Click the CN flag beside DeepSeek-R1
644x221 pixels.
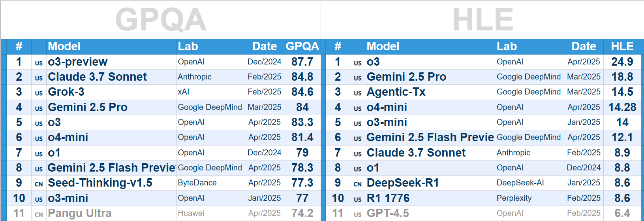click(x=358, y=184)
